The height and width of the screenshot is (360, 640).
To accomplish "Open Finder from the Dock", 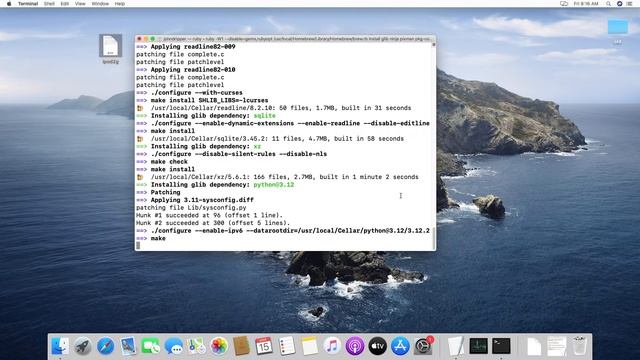I will (60, 346).
